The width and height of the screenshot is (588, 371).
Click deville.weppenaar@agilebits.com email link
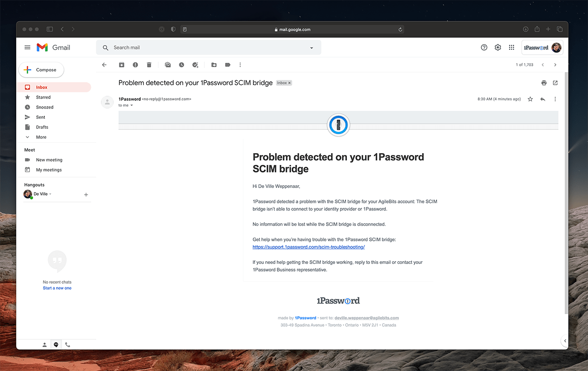[x=367, y=318]
